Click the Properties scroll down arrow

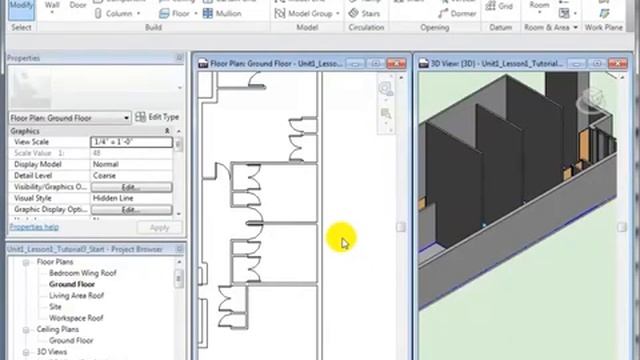179,213
